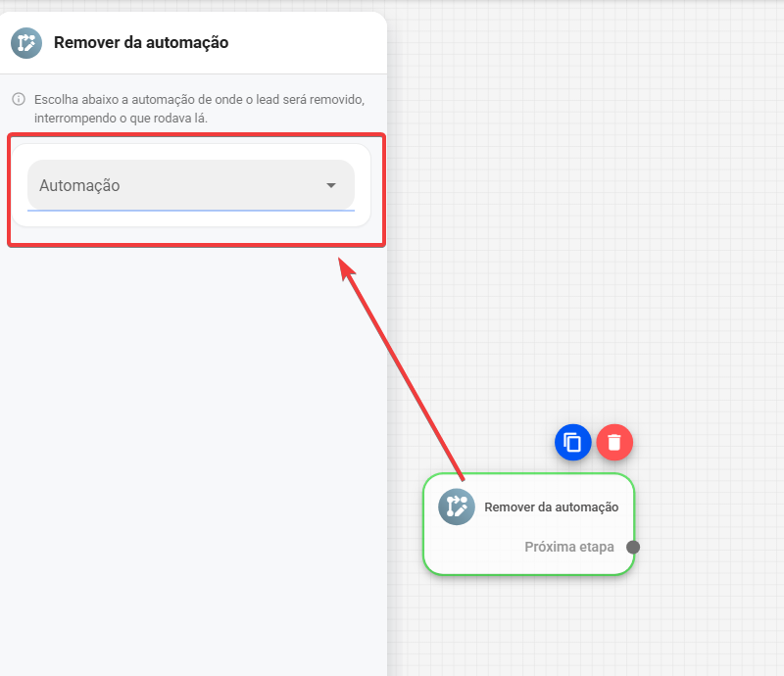Open the Automação dropdown
The width and height of the screenshot is (784, 676).
click(191, 185)
